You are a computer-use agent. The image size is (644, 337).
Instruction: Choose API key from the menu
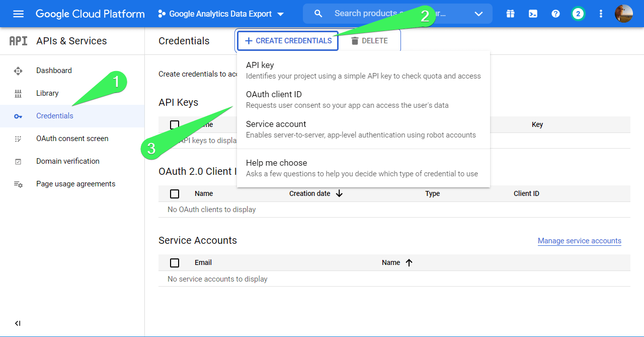[x=363, y=70]
